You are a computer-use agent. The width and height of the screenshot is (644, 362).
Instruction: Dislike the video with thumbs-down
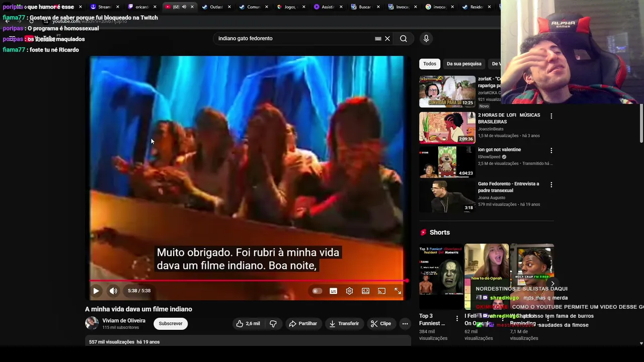point(273,324)
